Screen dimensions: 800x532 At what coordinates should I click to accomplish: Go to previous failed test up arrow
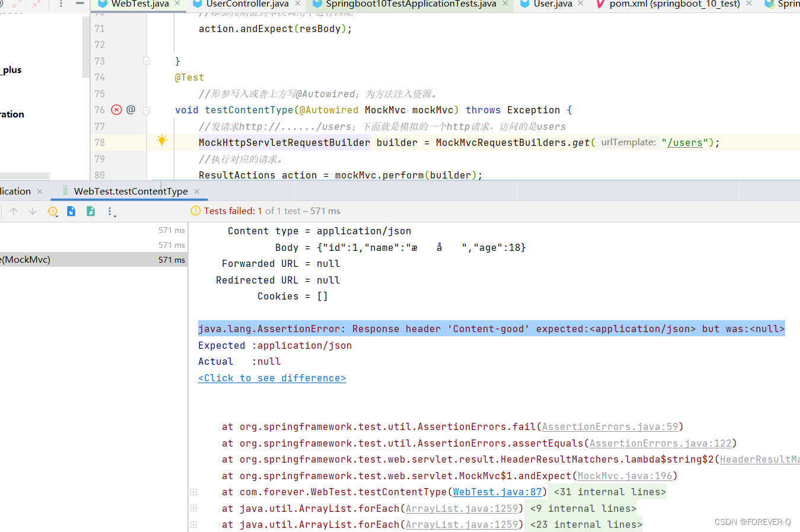[x=14, y=211]
